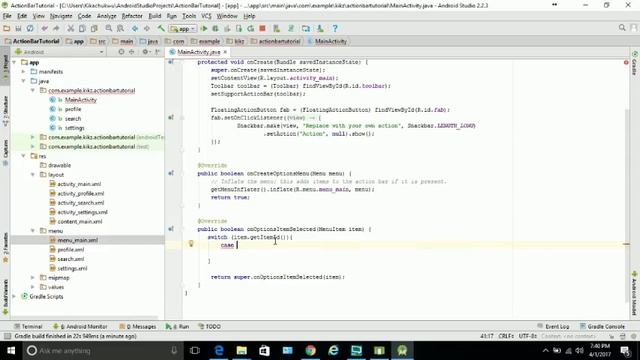Click the Search Everywhere magnifier icon
Image resolution: width=640 pixels, height=360 pixels.
pyautogui.click(x=622, y=28)
